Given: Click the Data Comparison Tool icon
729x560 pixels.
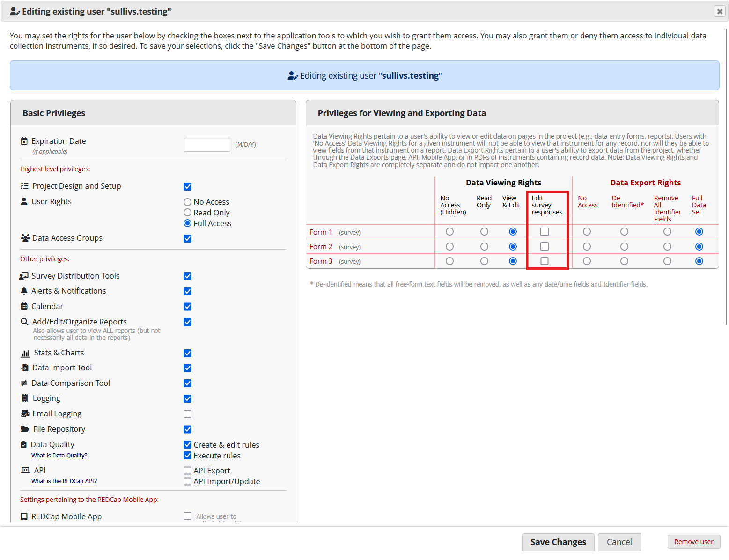Looking at the screenshot, I should [x=24, y=383].
